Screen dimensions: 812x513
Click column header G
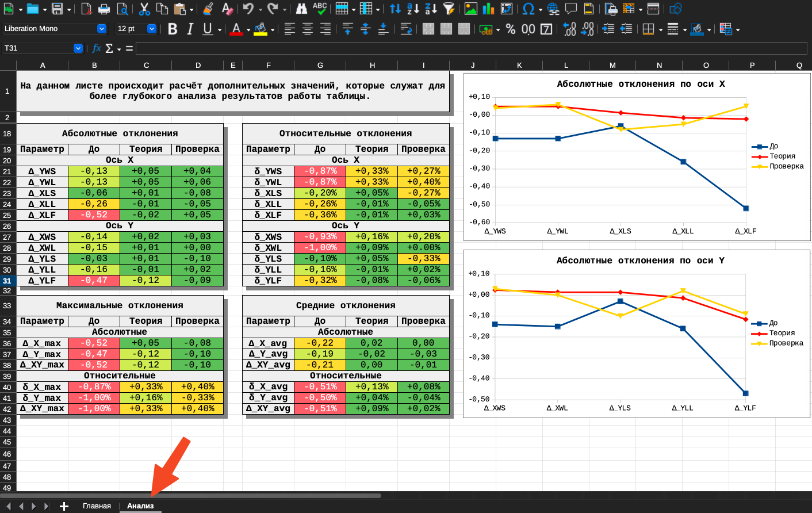click(320, 65)
